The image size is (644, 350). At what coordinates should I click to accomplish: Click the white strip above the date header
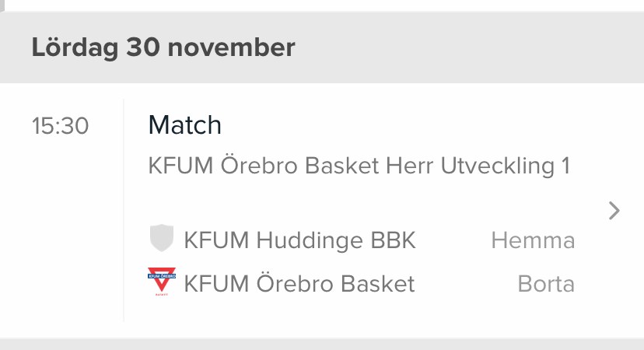pos(322,5)
